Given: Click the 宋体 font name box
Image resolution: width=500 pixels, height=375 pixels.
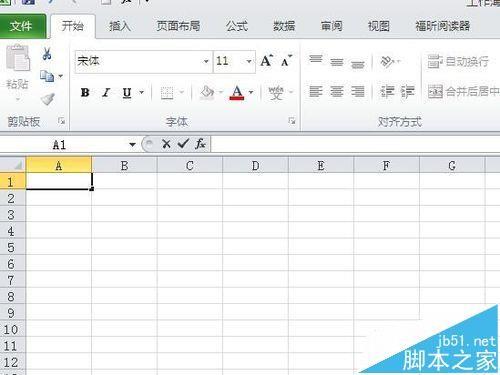Looking at the screenshot, I should click(139, 61).
